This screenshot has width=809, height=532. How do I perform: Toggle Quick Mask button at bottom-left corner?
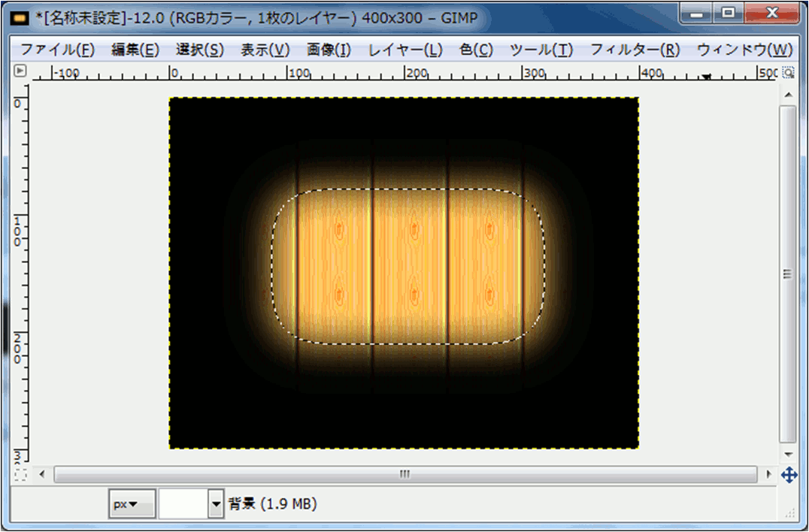[x=20, y=475]
